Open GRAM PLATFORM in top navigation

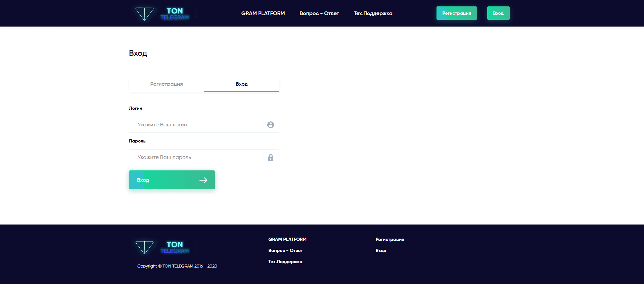point(263,13)
